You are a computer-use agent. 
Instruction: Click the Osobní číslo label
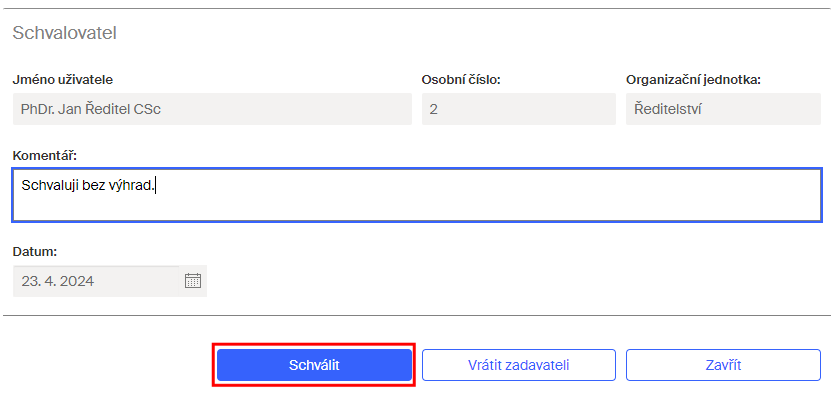point(461,80)
